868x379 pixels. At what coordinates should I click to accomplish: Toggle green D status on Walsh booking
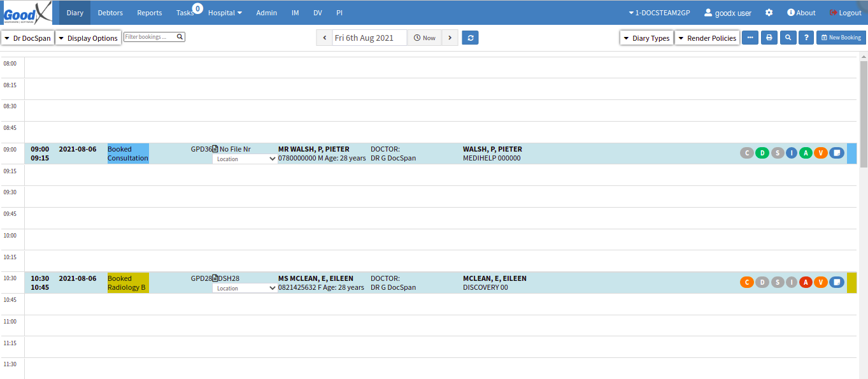coord(762,153)
